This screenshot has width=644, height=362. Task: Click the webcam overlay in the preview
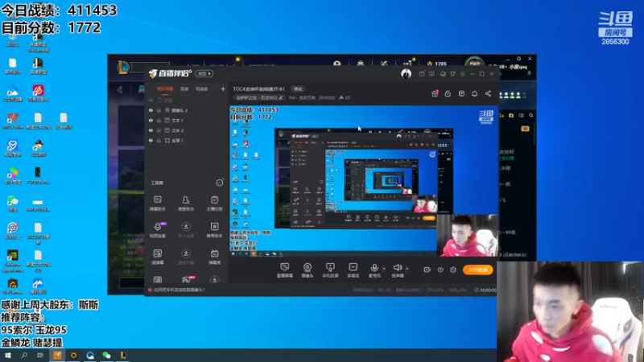tap(468, 236)
